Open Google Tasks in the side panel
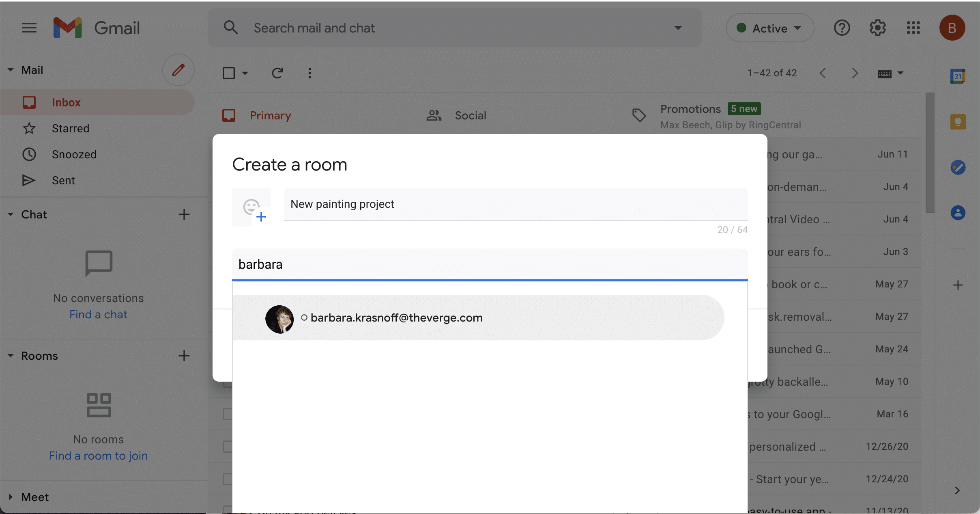Viewport: 980px width, 514px height. coord(958,167)
